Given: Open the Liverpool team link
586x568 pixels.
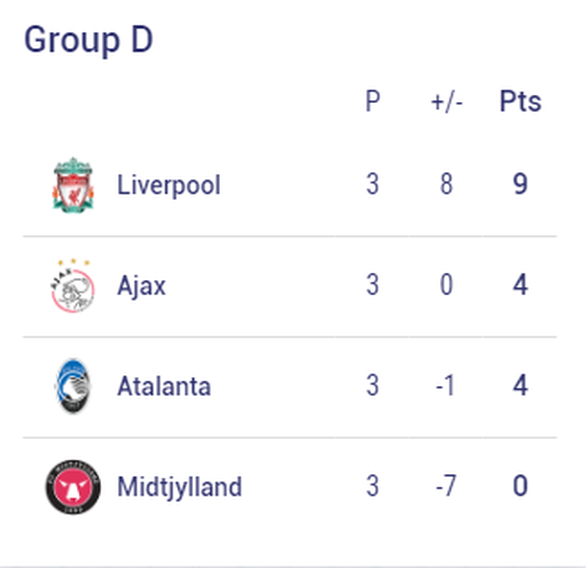Looking at the screenshot, I should (x=169, y=185).
